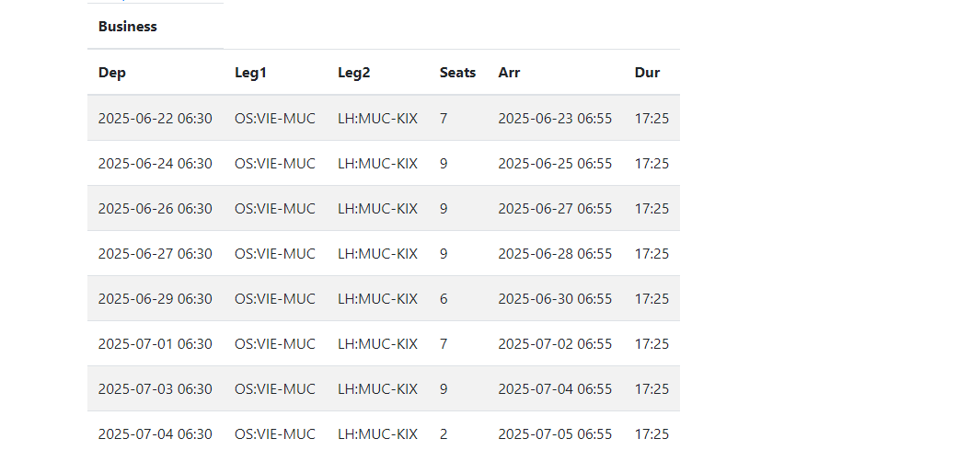Sort by the Seats column header
This screenshot has height=462, width=980.
click(x=457, y=73)
